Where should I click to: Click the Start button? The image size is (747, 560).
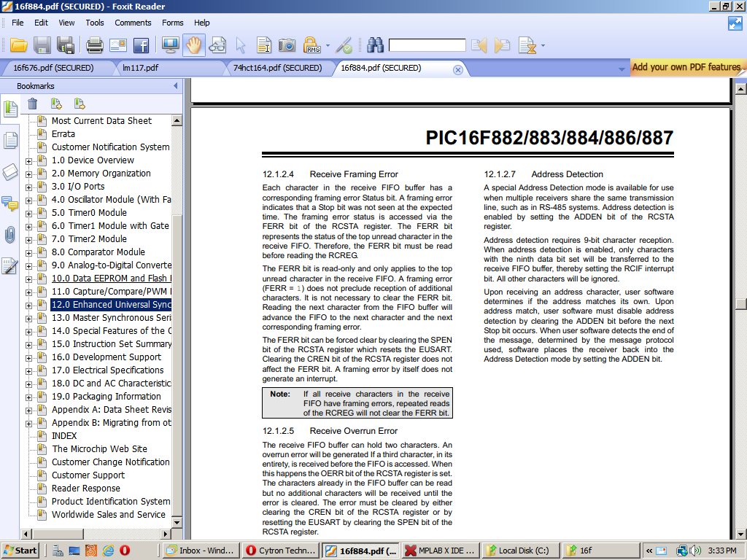pos(20,551)
